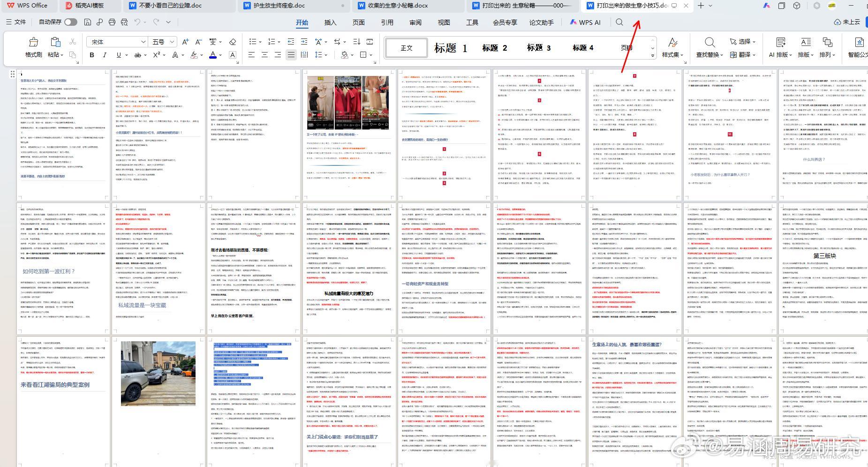Open the 不要小看自己的业障.doc document tab
The image size is (868, 467).
tap(176, 6)
